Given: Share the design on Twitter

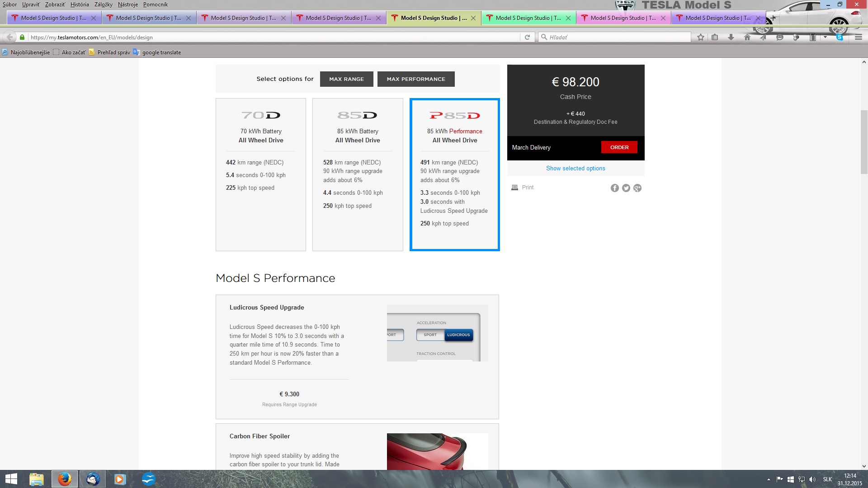Looking at the screenshot, I should coord(626,188).
